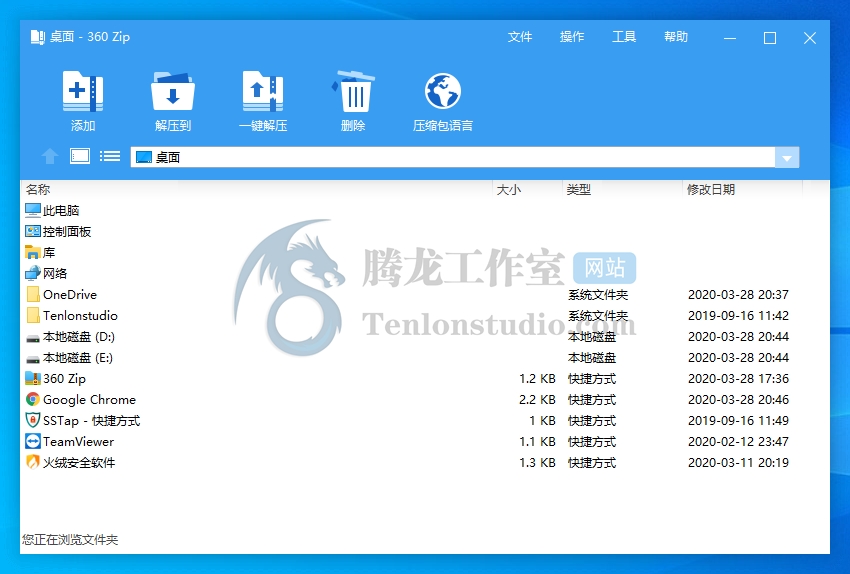This screenshot has height=574, width=850.
Task: Select the Google Chrome shortcut icon
Action: (x=33, y=399)
